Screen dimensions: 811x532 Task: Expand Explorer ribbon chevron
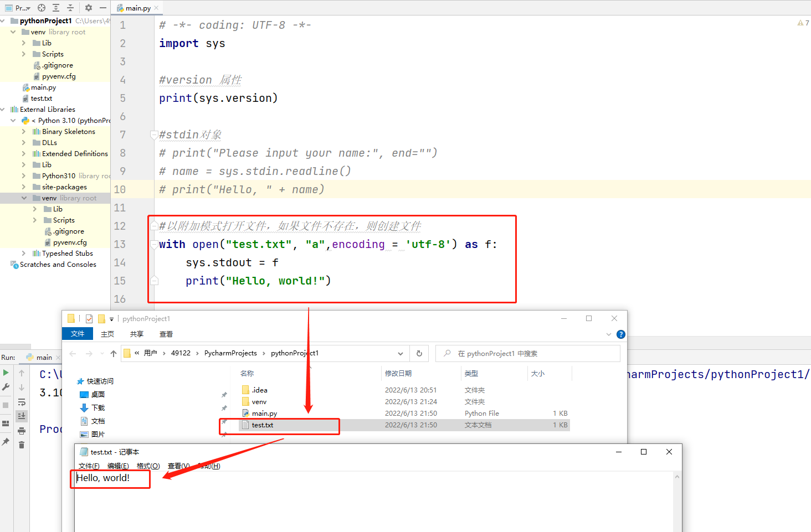[609, 334]
